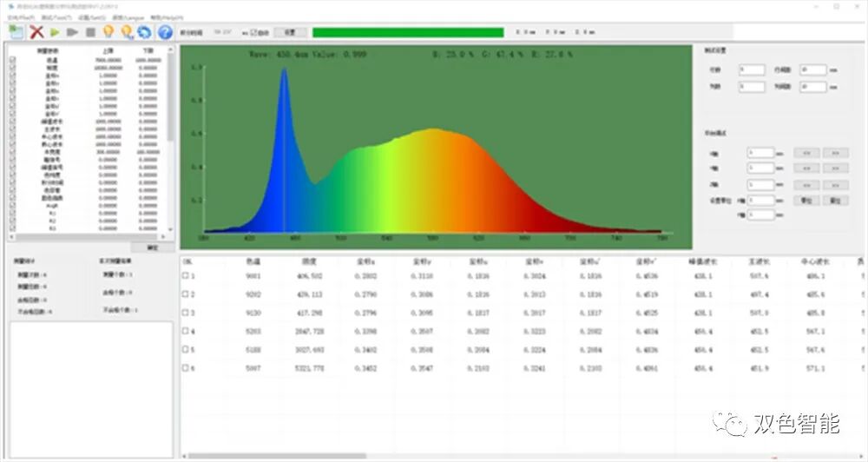
Task: Click the plain lightbulb toolbar icon
Action: pos(108,32)
